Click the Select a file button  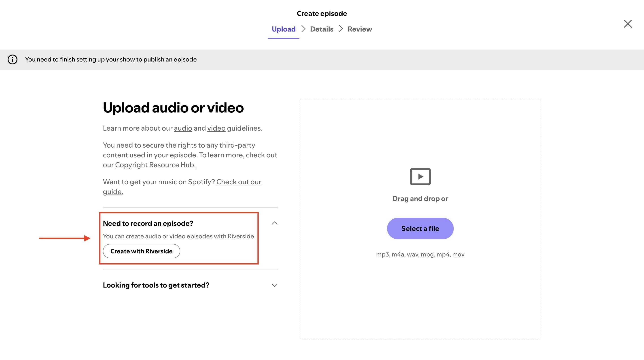420,229
